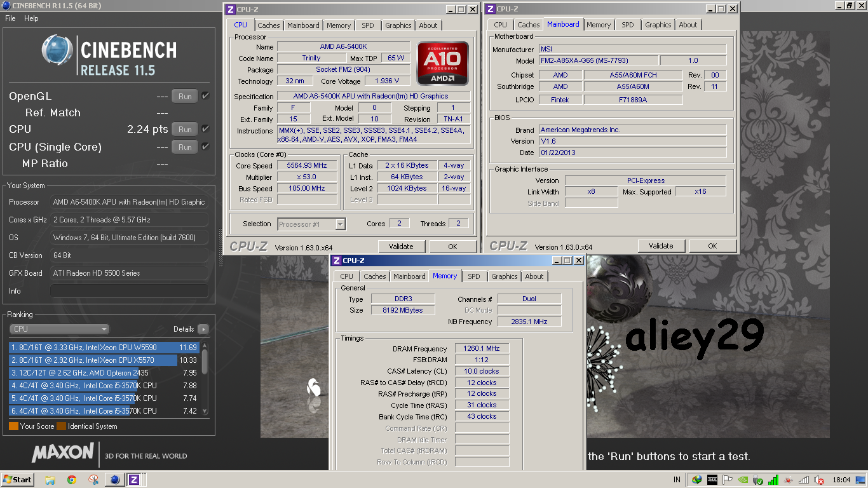This screenshot has width=868, height=488.
Task: Run the CPU Single Core benchmark
Action: tap(185, 147)
